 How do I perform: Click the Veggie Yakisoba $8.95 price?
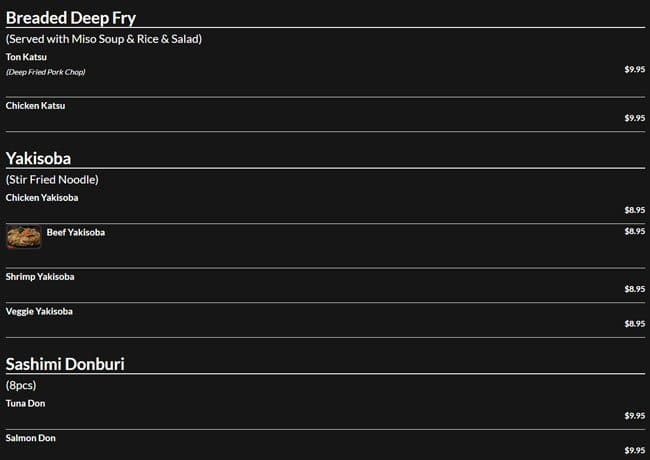[634, 324]
